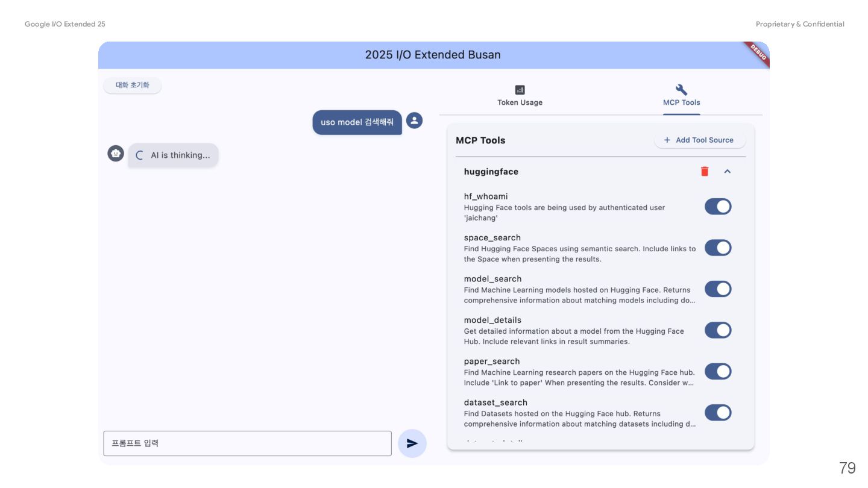This screenshot has height=488, width=868.
Task: Select the dataset_search tool name
Action: (x=495, y=402)
